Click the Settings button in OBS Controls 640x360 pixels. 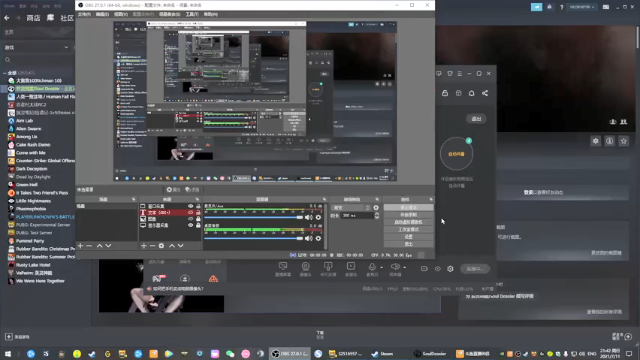(408, 237)
